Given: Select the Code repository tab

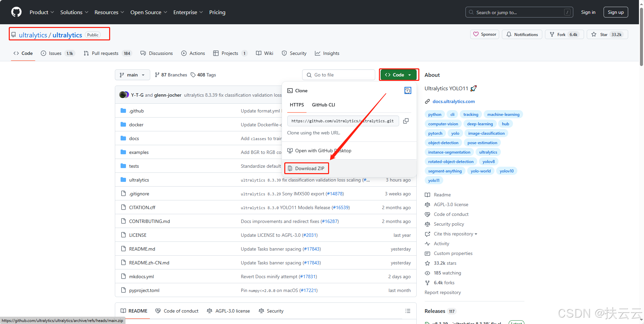Looking at the screenshot, I should click(23, 53).
